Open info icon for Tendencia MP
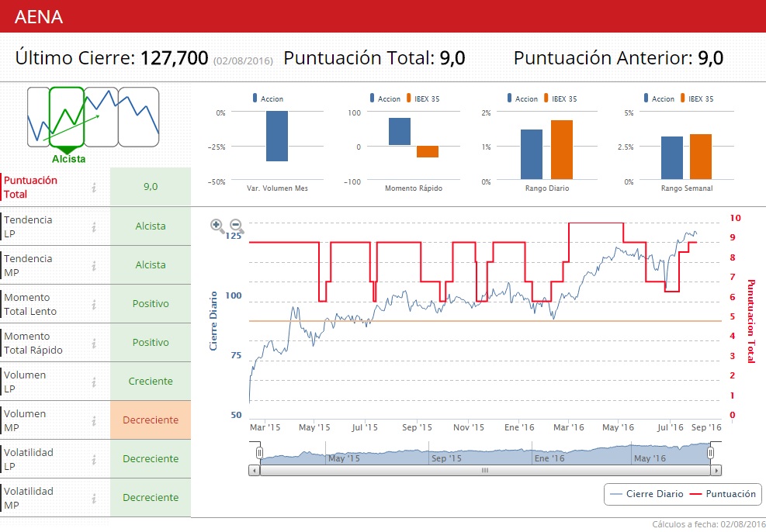 [94, 265]
